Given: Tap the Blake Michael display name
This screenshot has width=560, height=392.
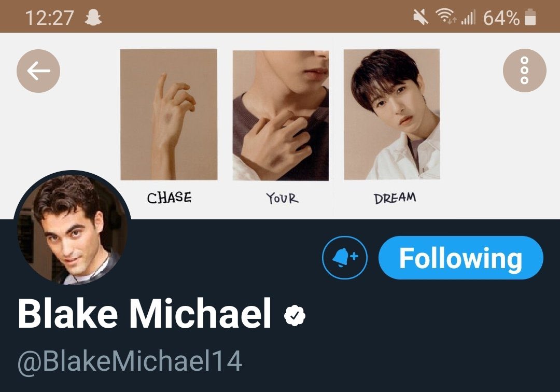Looking at the screenshot, I should click(x=144, y=314).
